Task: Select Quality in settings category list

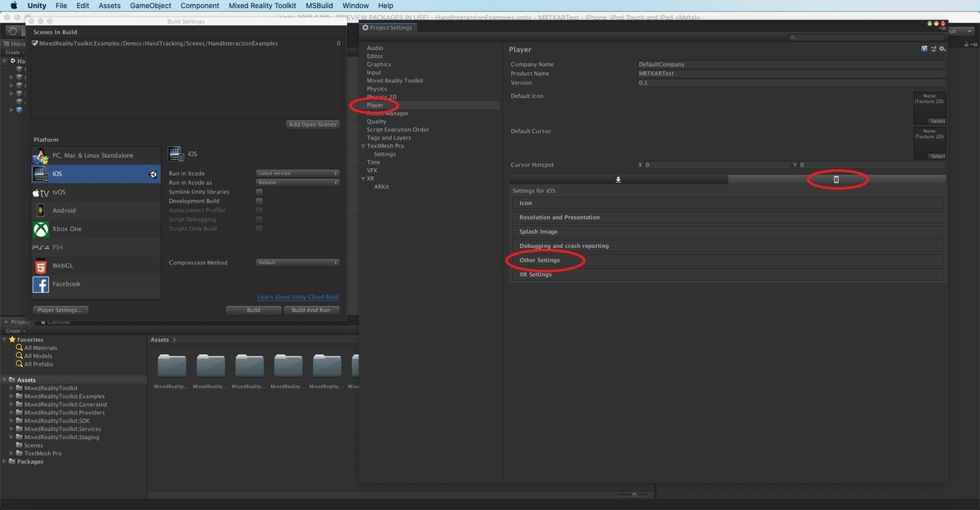Action: click(x=376, y=122)
